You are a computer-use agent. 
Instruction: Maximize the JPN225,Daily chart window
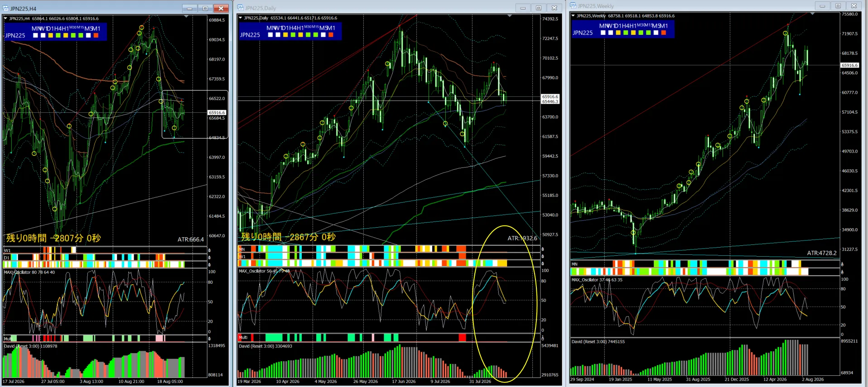click(538, 8)
